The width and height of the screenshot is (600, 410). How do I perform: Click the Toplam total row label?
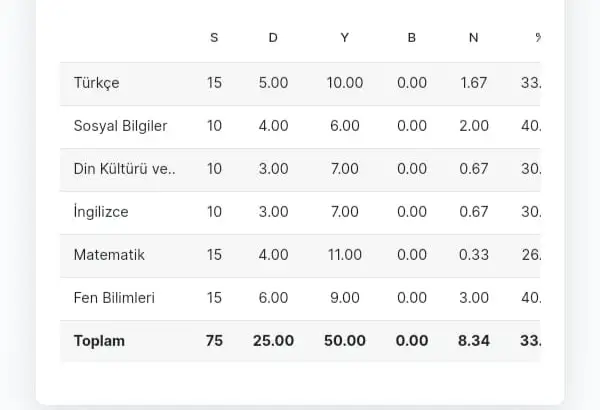coord(99,341)
